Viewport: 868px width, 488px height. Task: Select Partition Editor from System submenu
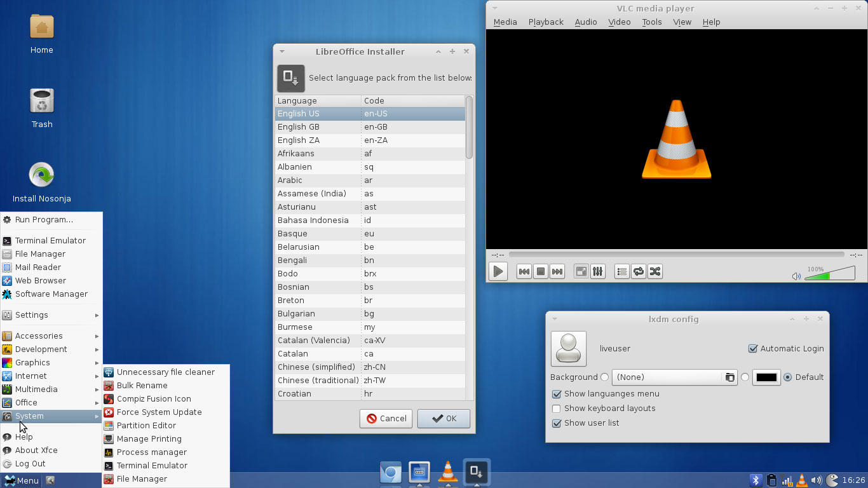146,426
